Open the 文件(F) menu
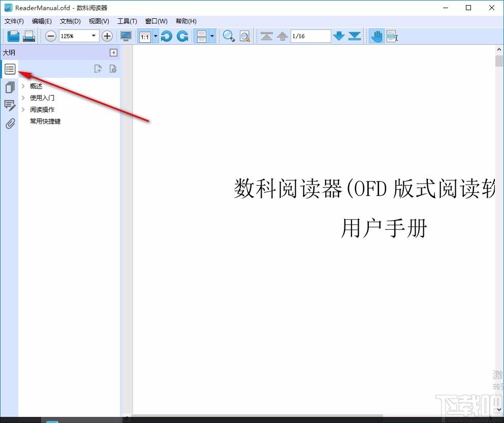 pos(14,21)
